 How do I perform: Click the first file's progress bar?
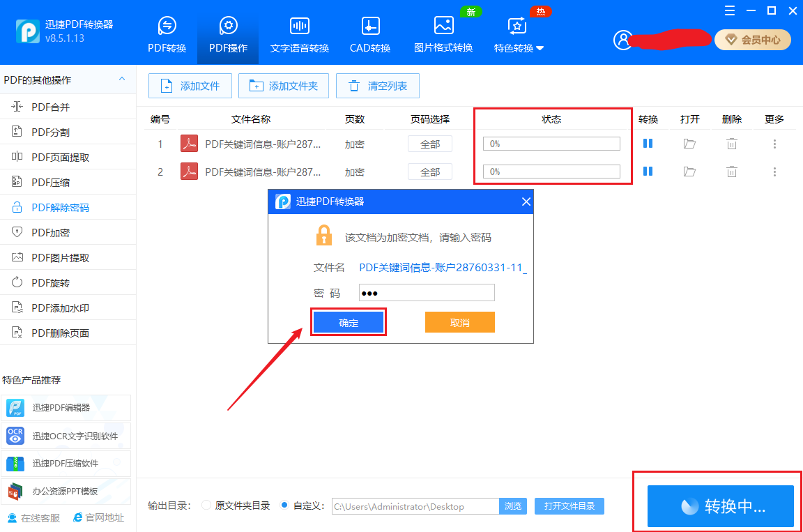coord(551,143)
